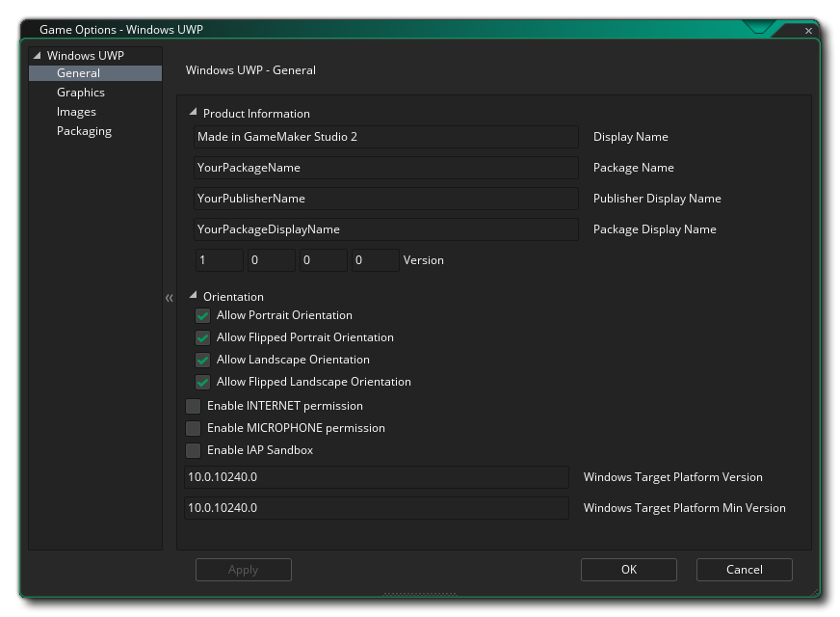
Task: Enable INTERNET permission
Action: pyautogui.click(x=193, y=406)
